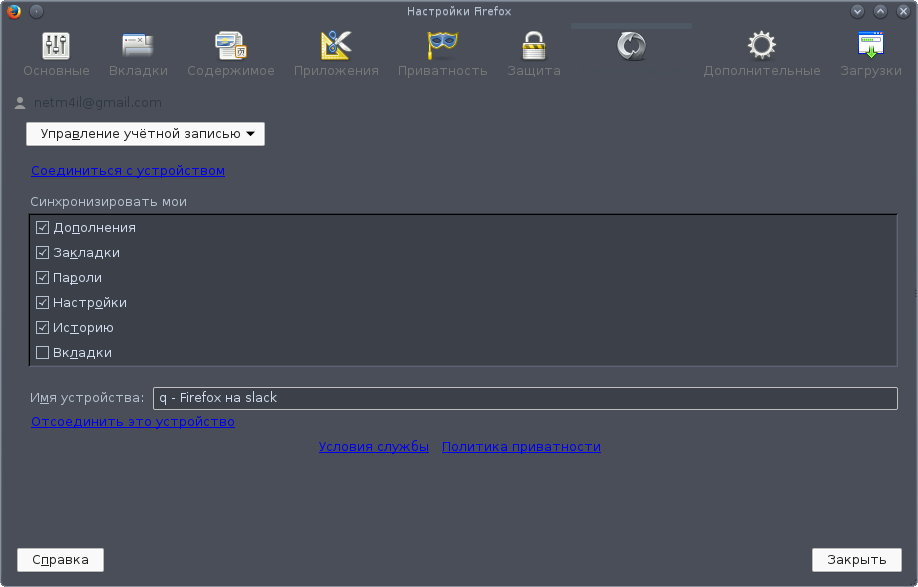This screenshot has height=587, width=918.
Task: Toggle the Историю checkbox
Action: point(42,328)
